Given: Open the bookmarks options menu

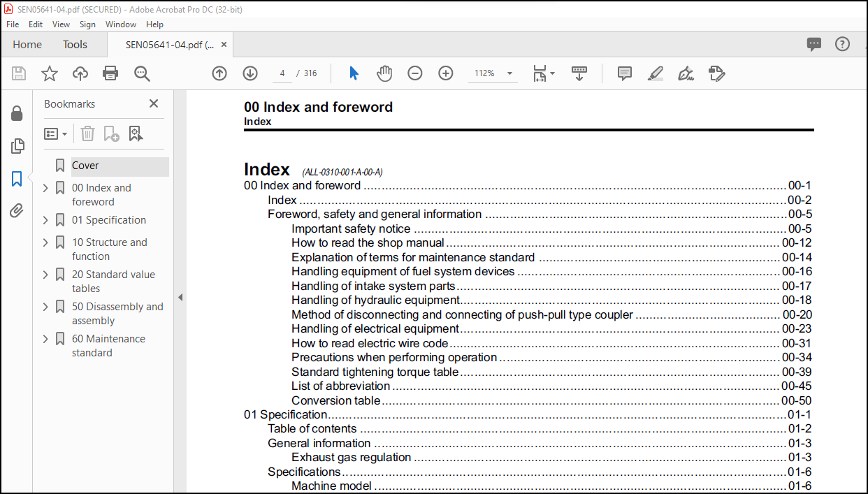Looking at the screenshot, I should click(56, 133).
